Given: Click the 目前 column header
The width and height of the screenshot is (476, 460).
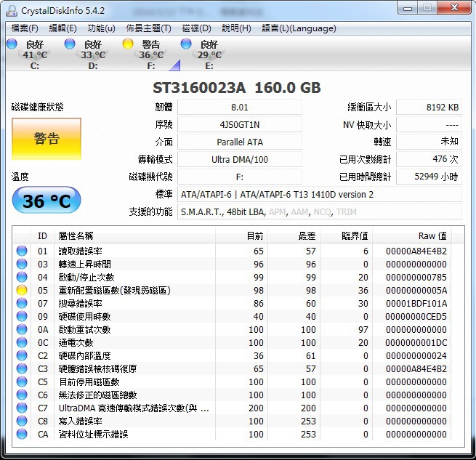Looking at the screenshot, I should (x=242, y=235).
